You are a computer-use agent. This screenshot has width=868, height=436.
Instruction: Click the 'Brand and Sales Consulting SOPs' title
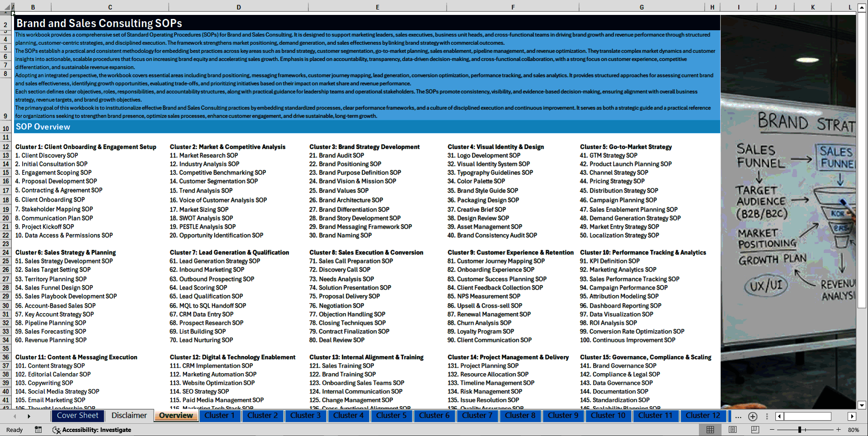(x=99, y=23)
